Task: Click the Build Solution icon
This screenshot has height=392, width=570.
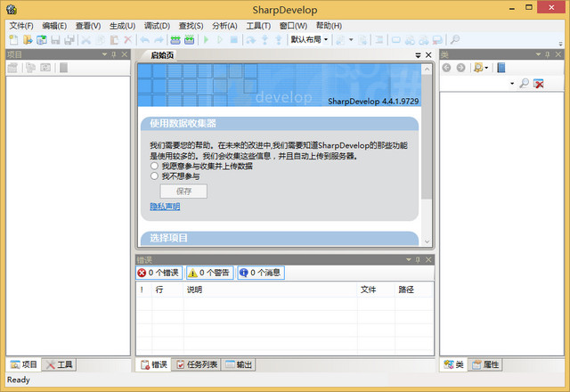Action: [175, 39]
